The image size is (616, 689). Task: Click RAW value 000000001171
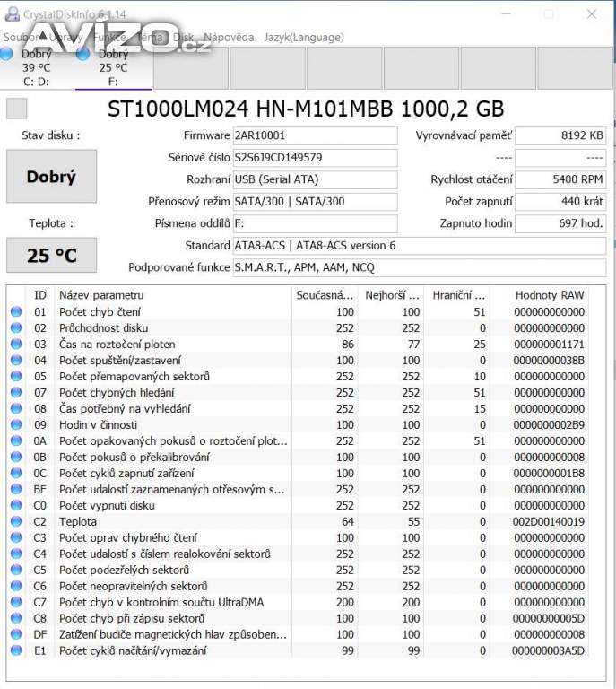pos(550,344)
